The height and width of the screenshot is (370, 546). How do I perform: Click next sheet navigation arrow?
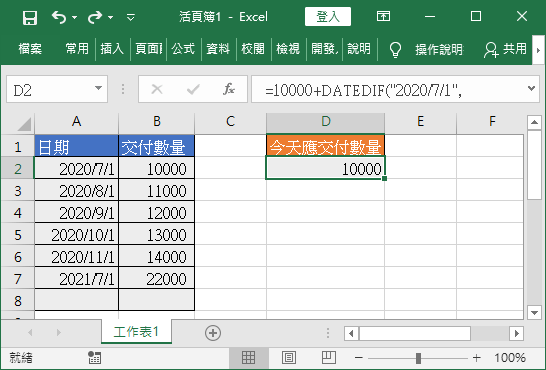58,333
